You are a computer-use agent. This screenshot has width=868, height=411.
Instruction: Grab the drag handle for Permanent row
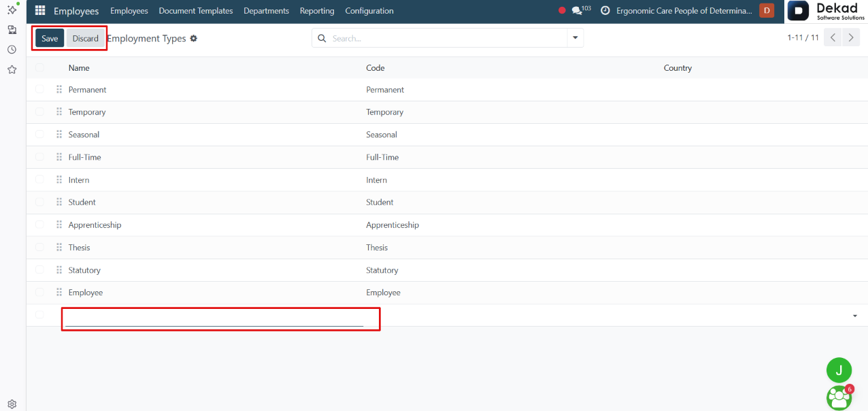(x=59, y=90)
